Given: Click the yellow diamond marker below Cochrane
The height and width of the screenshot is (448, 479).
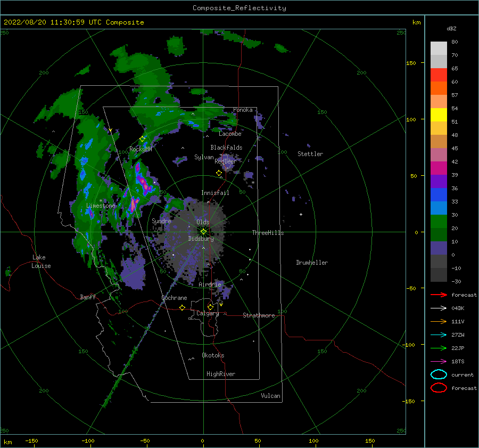Looking at the screenshot, I should click(x=183, y=308).
